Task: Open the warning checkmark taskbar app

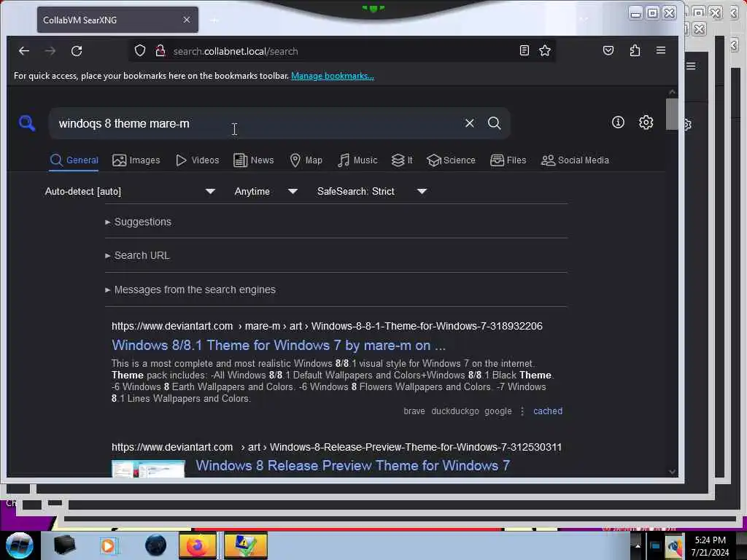Action: click(245, 545)
